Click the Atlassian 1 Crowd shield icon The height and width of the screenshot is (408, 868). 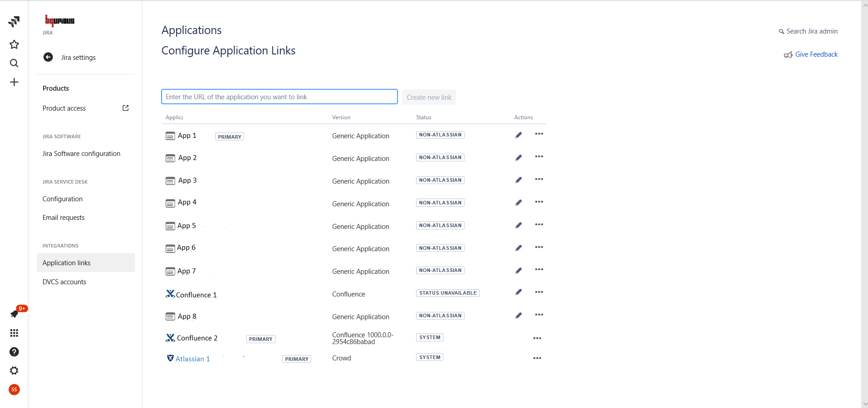pos(170,358)
